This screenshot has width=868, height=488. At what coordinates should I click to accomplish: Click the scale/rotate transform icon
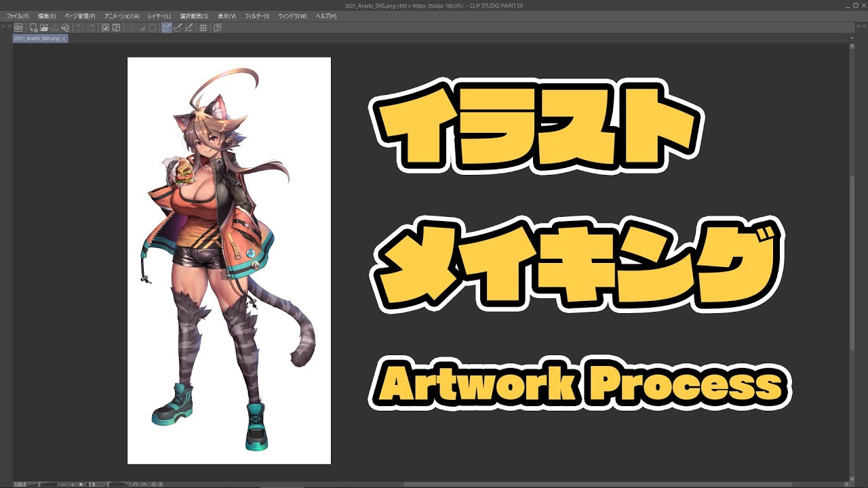(116, 28)
